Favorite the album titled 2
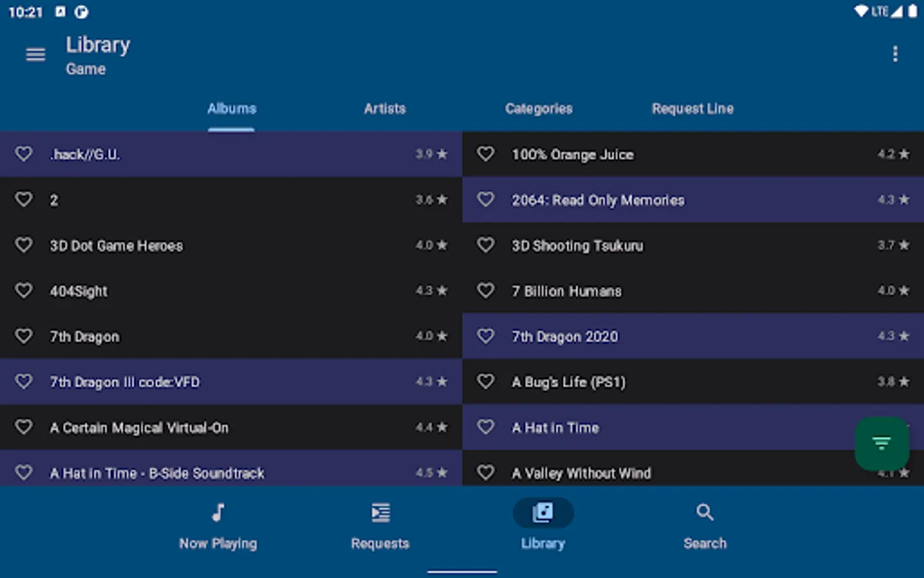The image size is (924, 578). 24,200
